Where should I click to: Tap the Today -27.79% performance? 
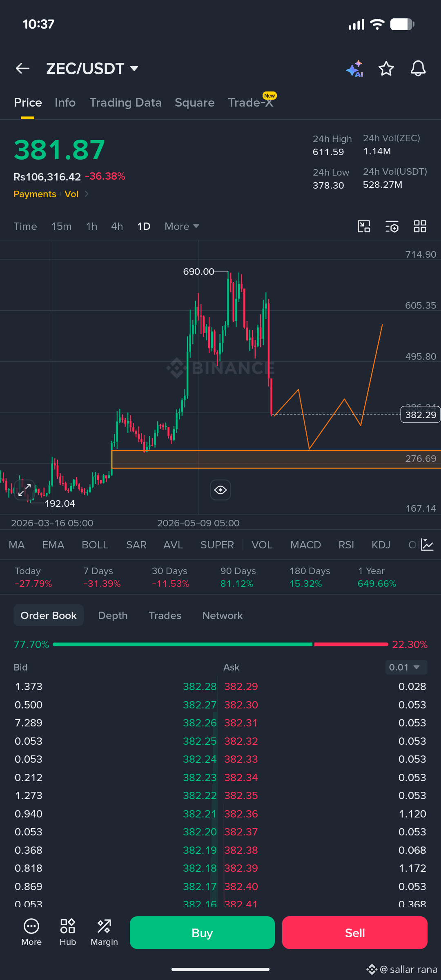pos(33,577)
